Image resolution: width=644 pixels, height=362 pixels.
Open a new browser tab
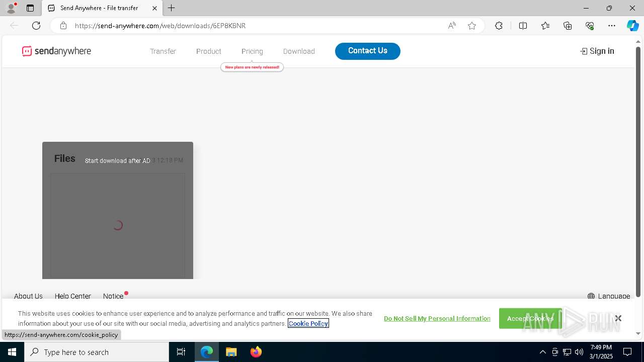point(172,8)
